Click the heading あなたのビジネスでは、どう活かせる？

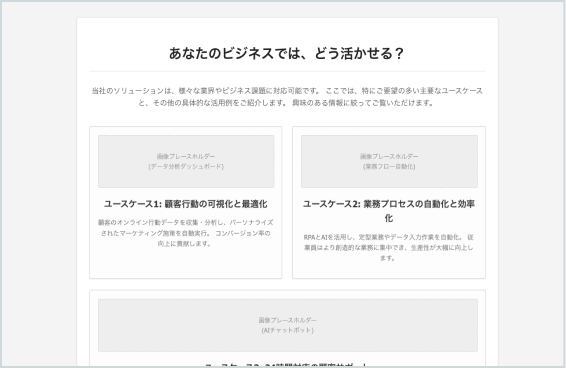tap(287, 53)
